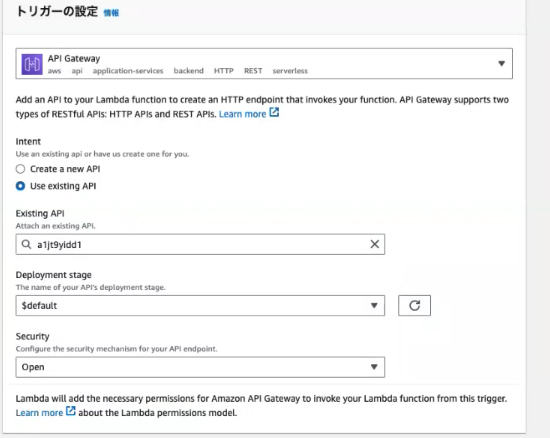
Task: Expand the API Gateway trigger dropdown arrow
Action: point(502,63)
